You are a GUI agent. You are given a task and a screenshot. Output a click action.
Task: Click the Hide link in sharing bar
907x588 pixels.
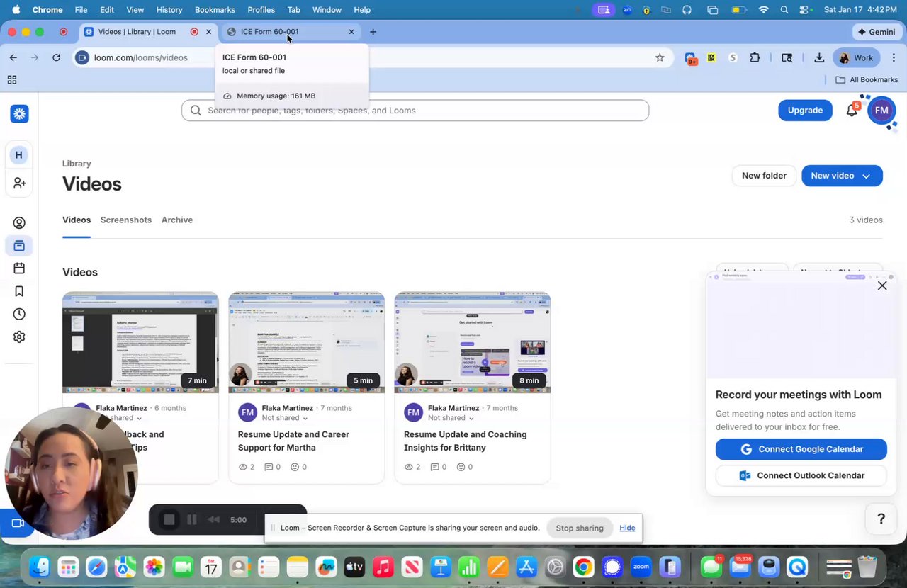click(627, 528)
